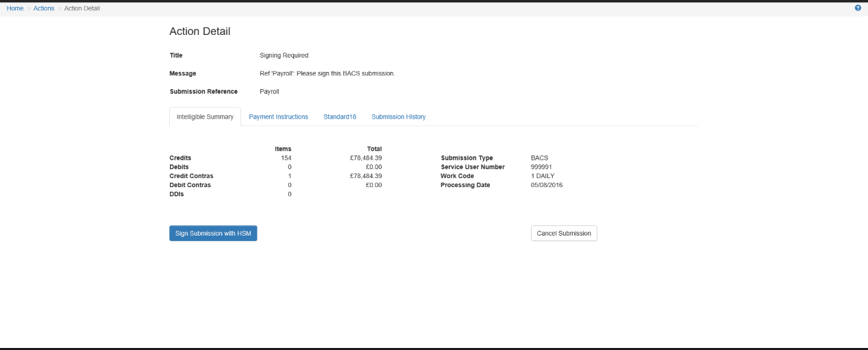
Task: Click the Action Detail page heading
Action: pyautogui.click(x=200, y=32)
